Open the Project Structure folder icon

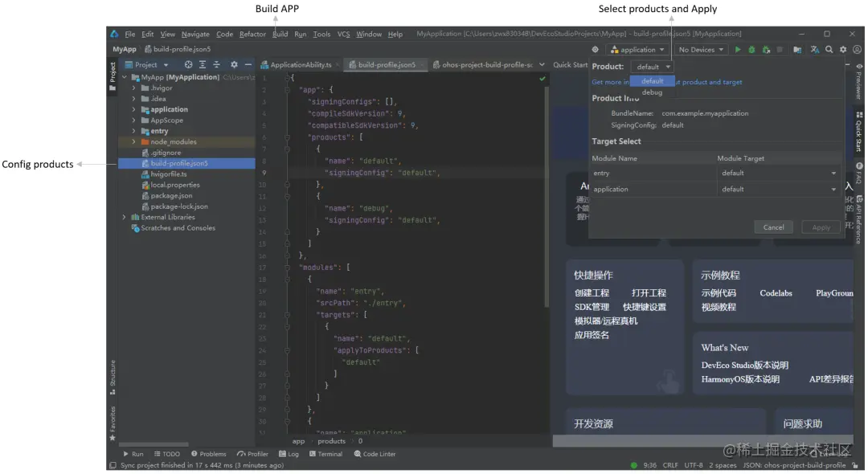797,50
